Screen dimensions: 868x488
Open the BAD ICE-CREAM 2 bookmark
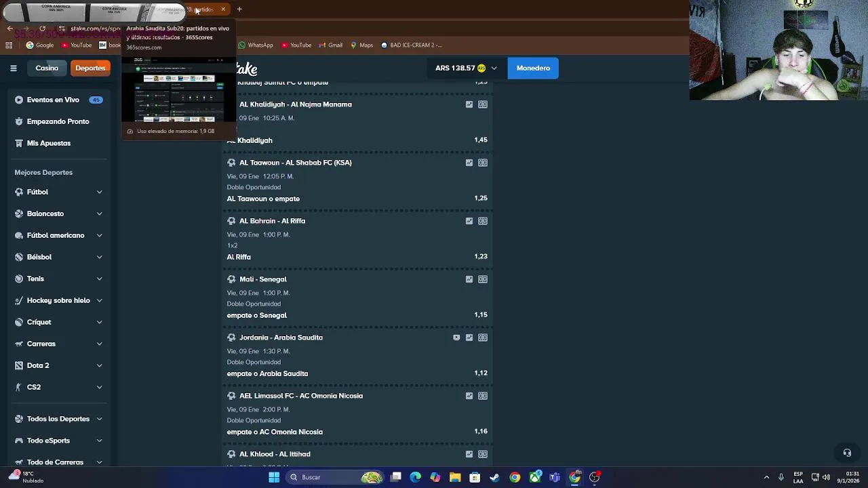pos(412,45)
